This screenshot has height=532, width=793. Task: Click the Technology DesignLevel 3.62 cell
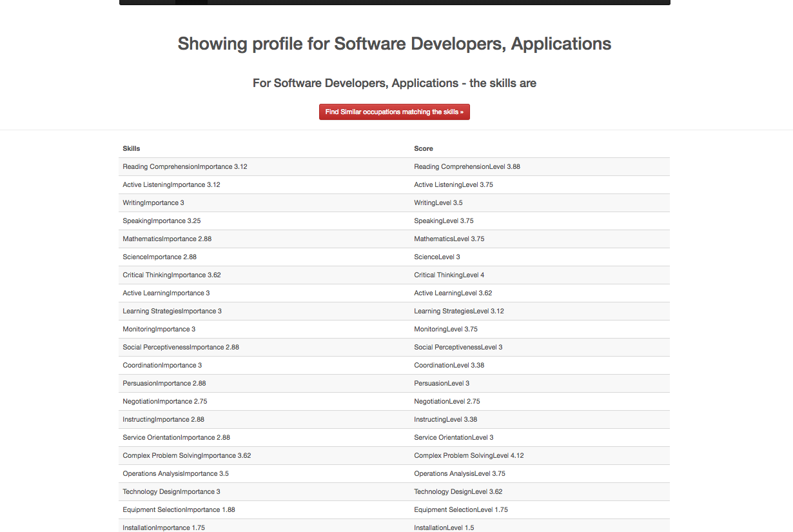540,491
